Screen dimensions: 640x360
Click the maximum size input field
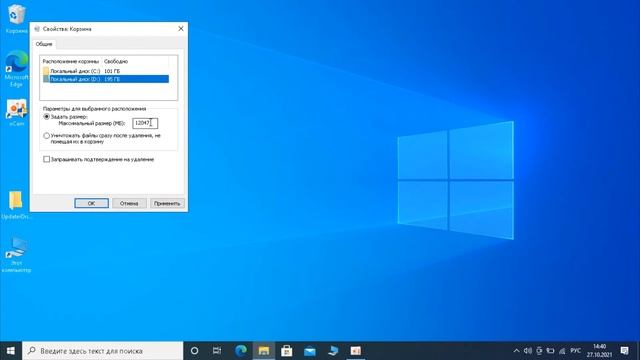pos(145,123)
